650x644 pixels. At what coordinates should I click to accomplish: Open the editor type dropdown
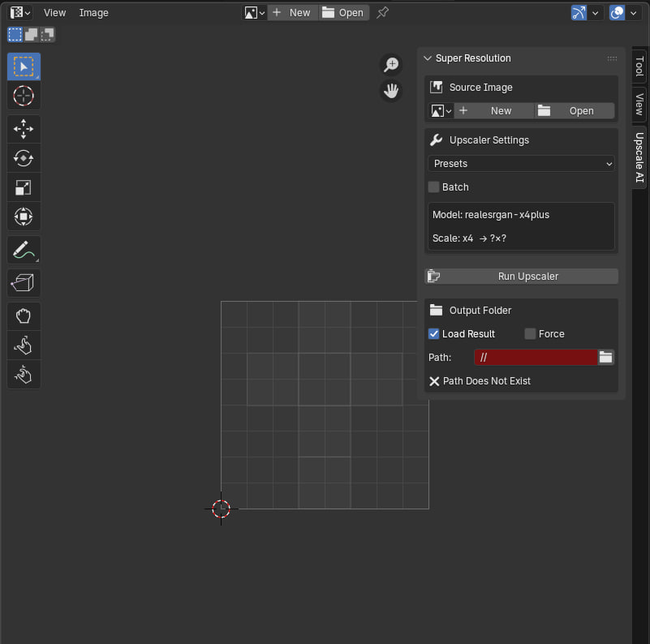click(19, 13)
